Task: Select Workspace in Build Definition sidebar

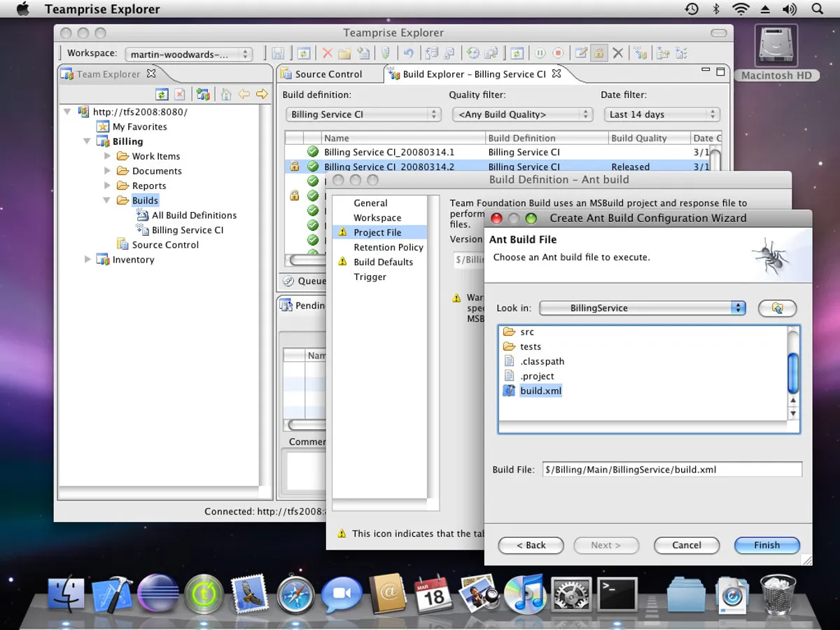Action: pos(377,217)
